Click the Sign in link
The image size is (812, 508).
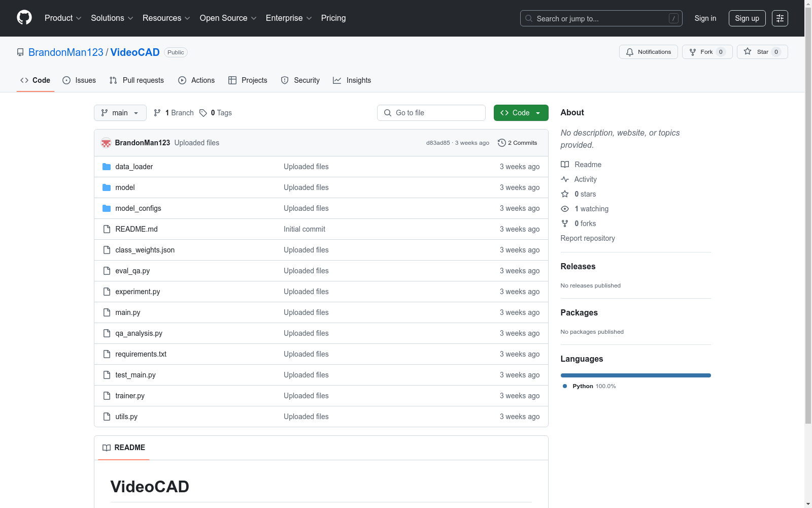pos(705,18)
